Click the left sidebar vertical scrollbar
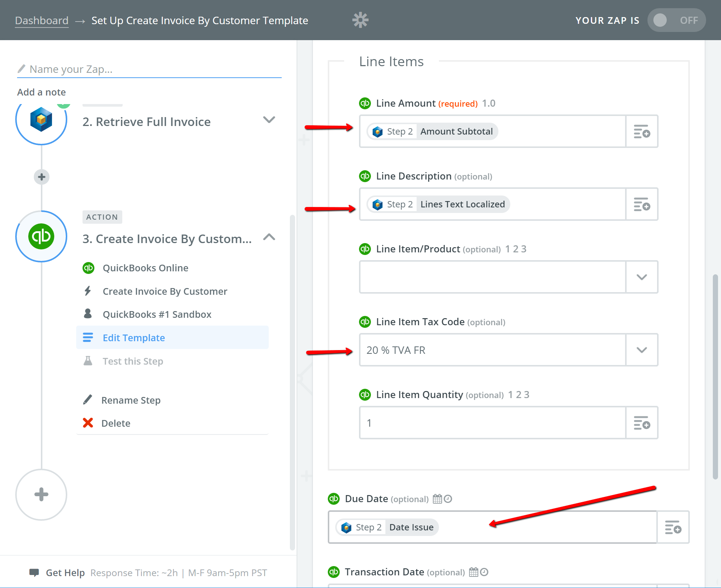Viewport: 721px width, 588px height. 292,383
